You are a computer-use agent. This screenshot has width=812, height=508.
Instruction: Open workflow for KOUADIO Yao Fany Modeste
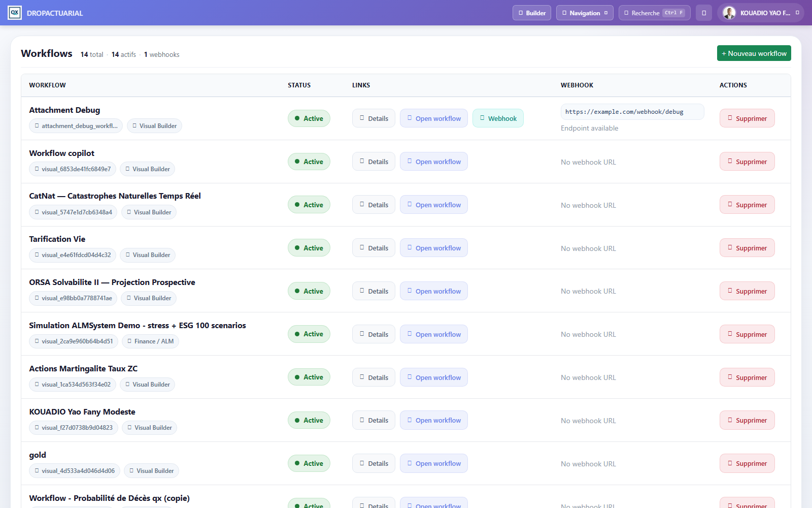(434, 420)
